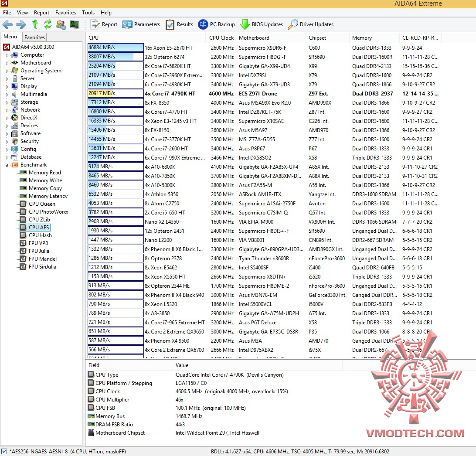
Task: Toggle the AES256_NGAES_AESNI_8 status bar checkbox
Action: (4, 452)
